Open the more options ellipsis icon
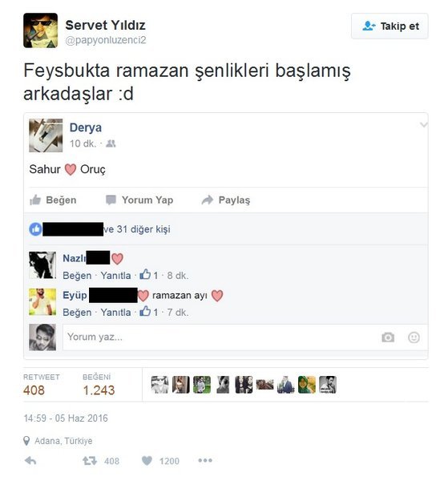This screenshot has height=481, width=448. coord(205,460)
